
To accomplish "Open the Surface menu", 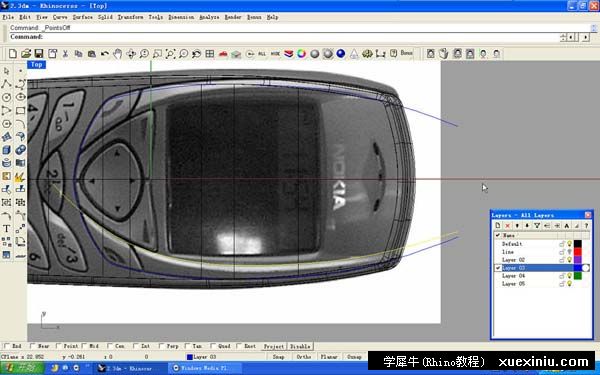I will 83,17.
